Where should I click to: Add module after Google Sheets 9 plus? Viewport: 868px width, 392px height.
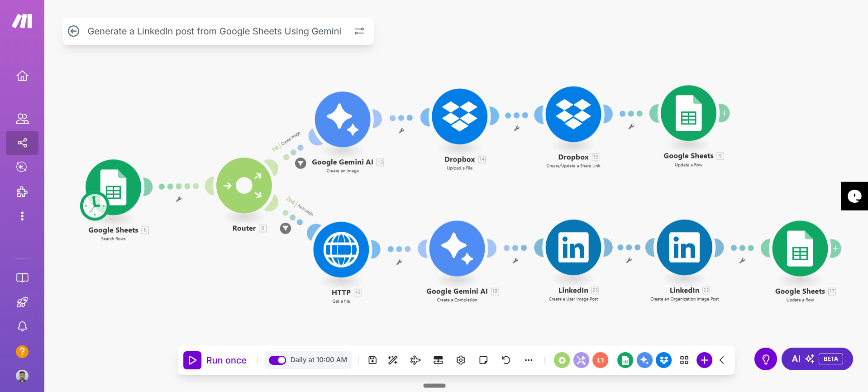point(724,113)
